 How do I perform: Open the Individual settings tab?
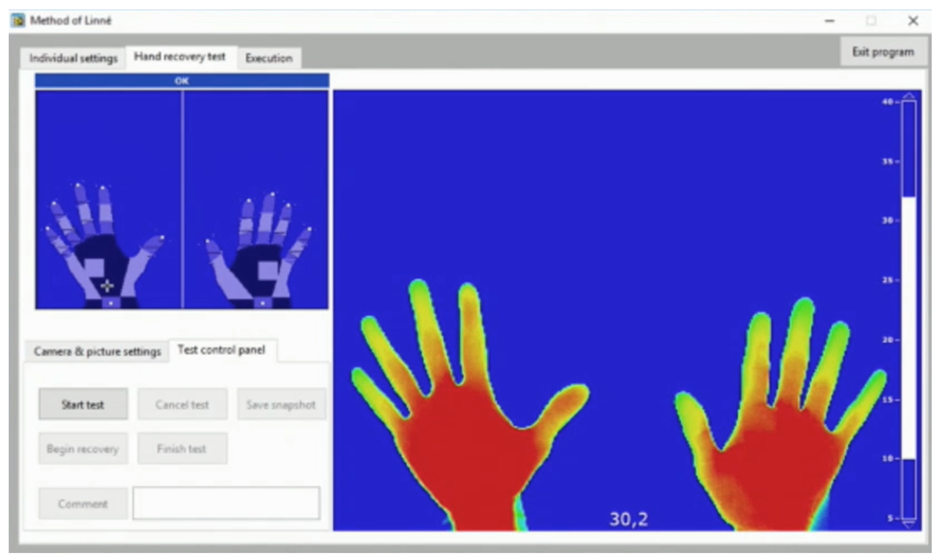pos(73,58)
